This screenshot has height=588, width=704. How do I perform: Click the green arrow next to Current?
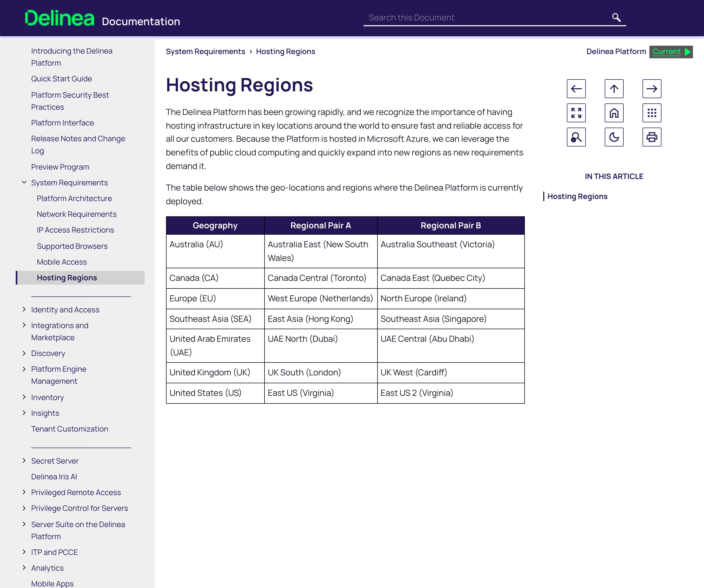[x=687, y=52]
